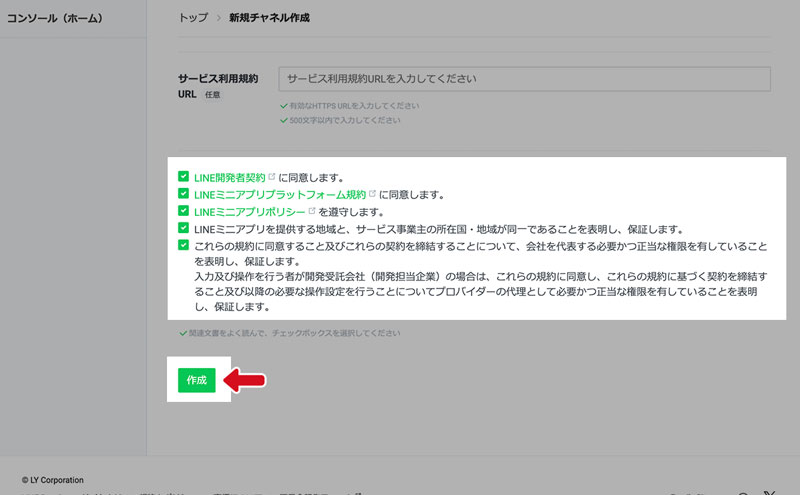The width and height of the screenshot is (800, 495).
Task: Toggle checkbox for region and country guarantee
Action: click(x=183, y=228)
